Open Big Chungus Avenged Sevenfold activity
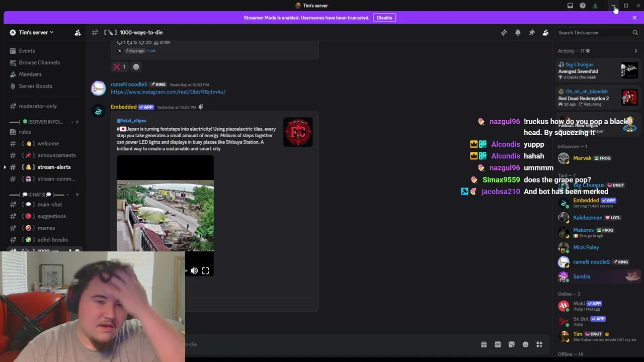 pos(598,71)
